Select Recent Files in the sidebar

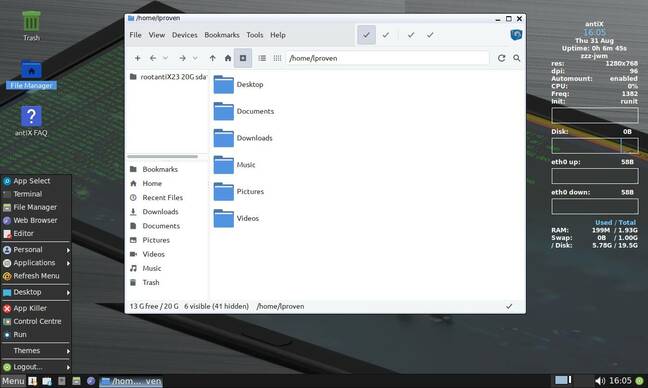coord(162,198)
